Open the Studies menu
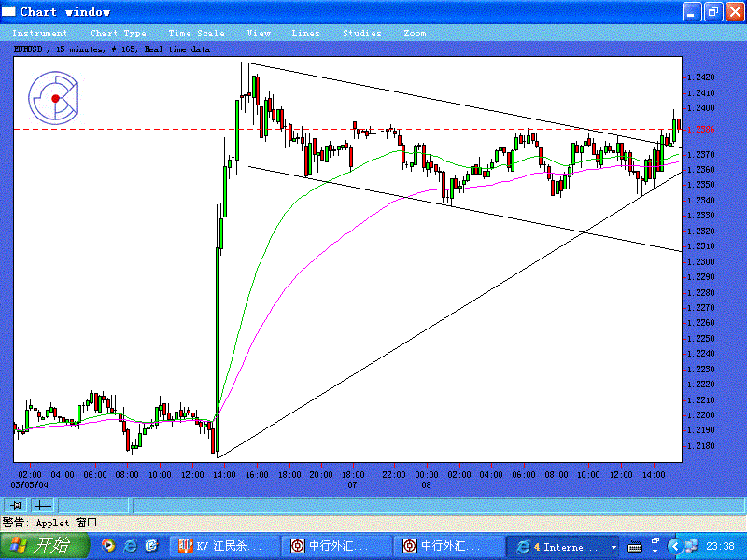This screenshot has width=747, height=560. point(362,34)
